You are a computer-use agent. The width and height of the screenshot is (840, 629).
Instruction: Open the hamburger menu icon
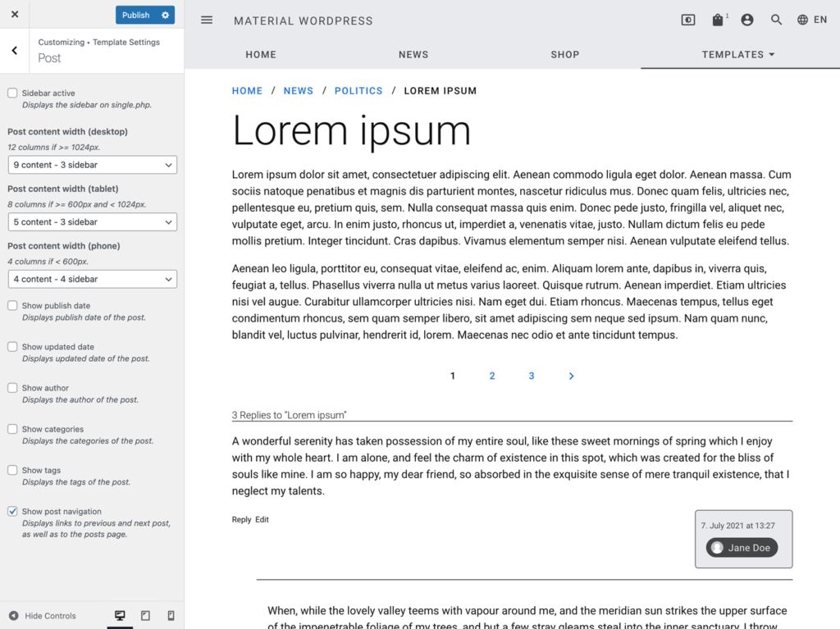pyautogui.click(x=207, y=21)
